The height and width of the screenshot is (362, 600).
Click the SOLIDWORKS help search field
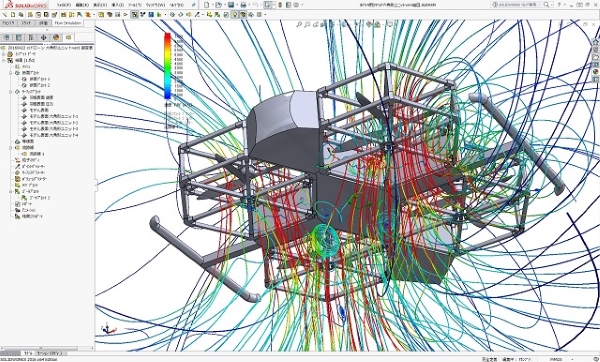(x=518, y=5)
